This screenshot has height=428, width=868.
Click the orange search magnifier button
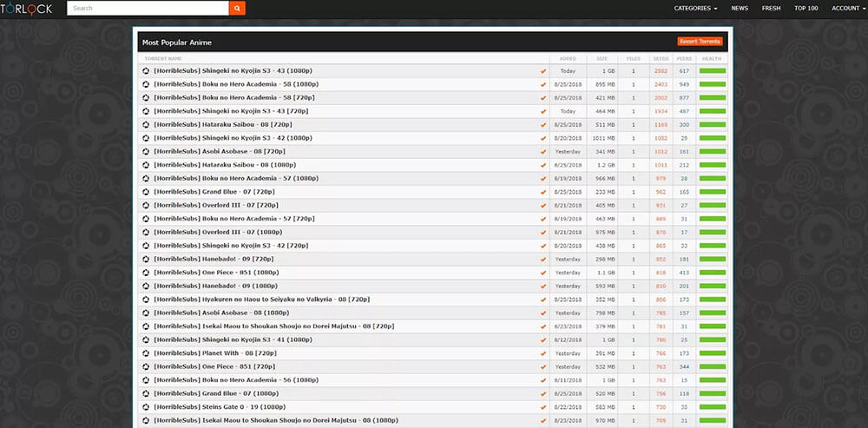[x=237, y=9]
